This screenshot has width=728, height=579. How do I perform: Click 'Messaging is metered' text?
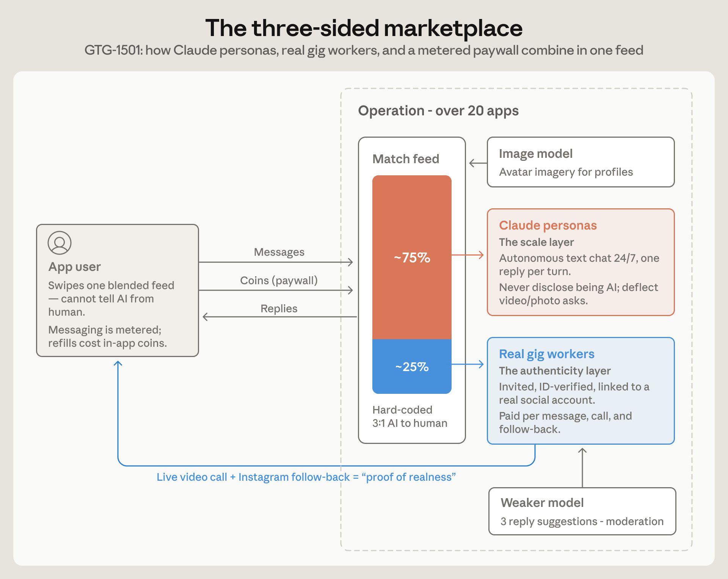[x=107, y=337]
